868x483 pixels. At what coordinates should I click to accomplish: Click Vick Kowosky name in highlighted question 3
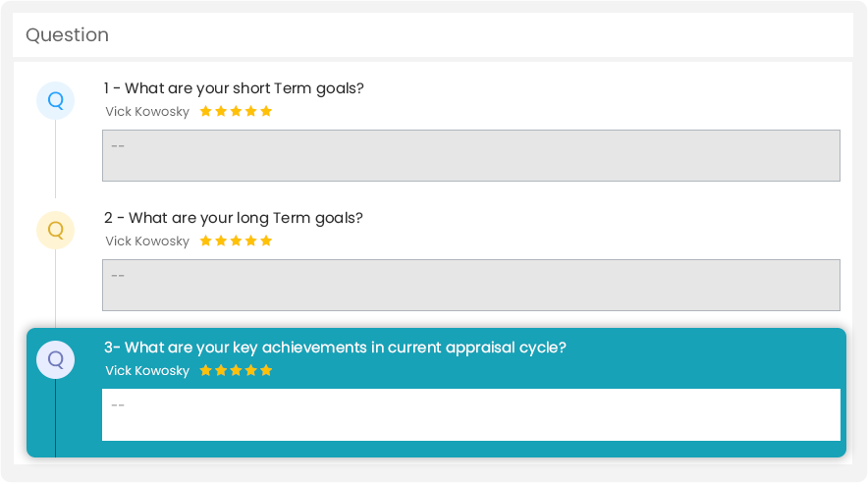click(x=147, y=371)
